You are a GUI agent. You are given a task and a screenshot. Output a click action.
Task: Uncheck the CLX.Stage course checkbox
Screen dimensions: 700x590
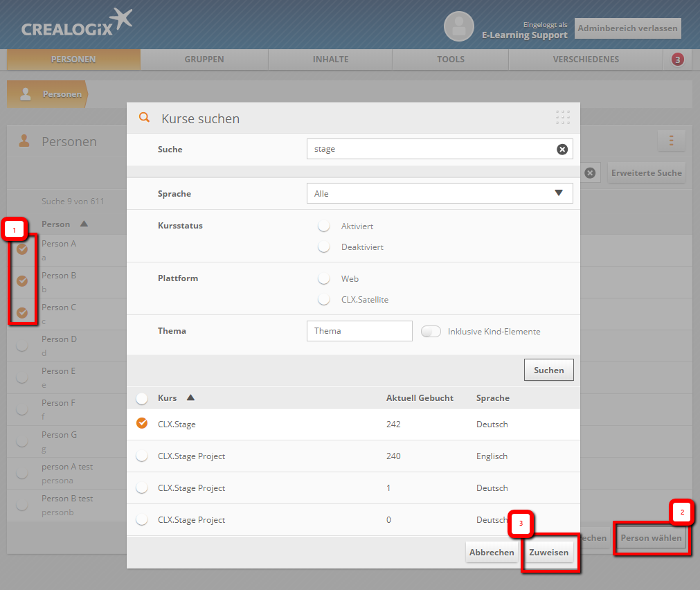point(142,424)
